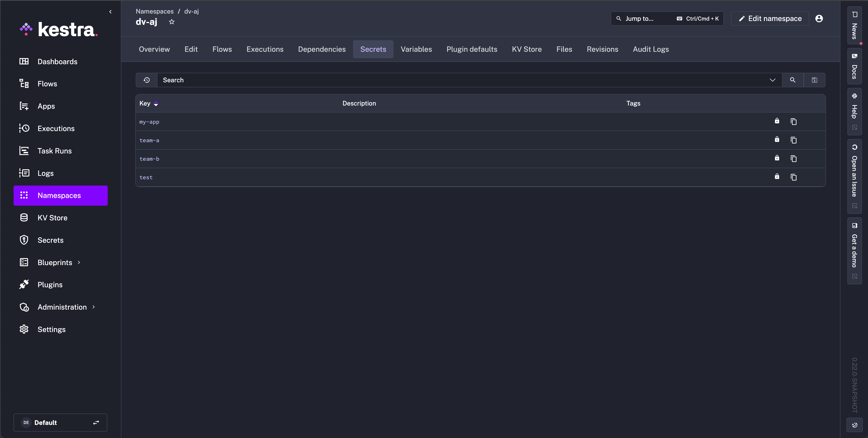Click the bookmark star next to dv-aj
Screen dimensions: 868x438
coord(172,22)
